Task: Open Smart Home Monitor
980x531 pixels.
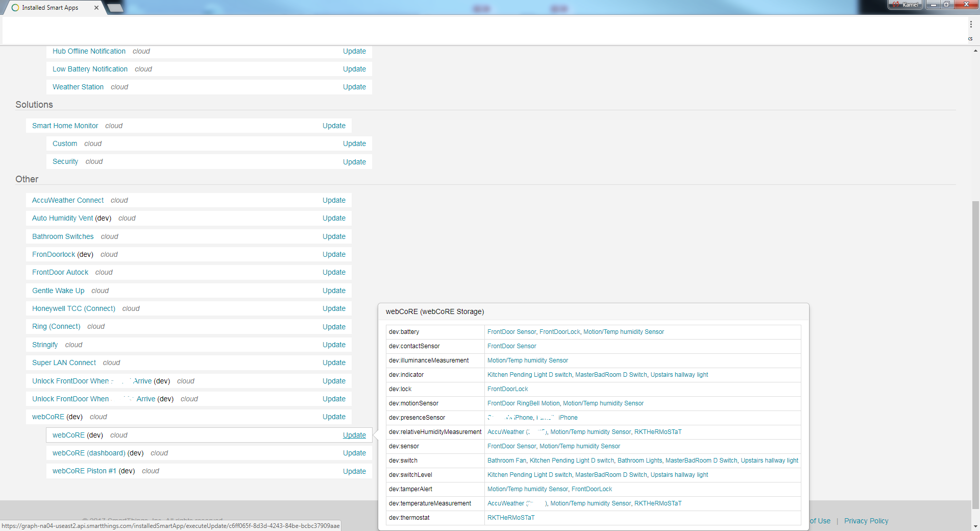Action: click(x=65, y=126)
